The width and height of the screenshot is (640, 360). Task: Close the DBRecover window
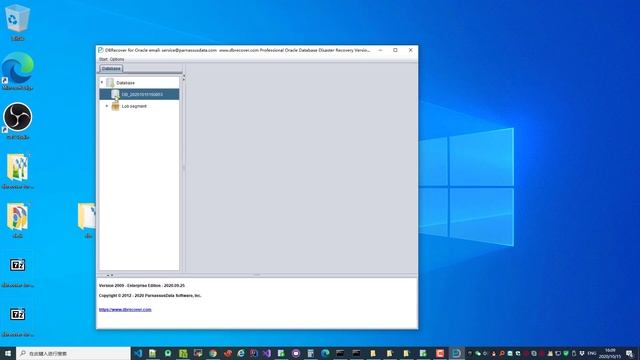(x=411, y=50)
